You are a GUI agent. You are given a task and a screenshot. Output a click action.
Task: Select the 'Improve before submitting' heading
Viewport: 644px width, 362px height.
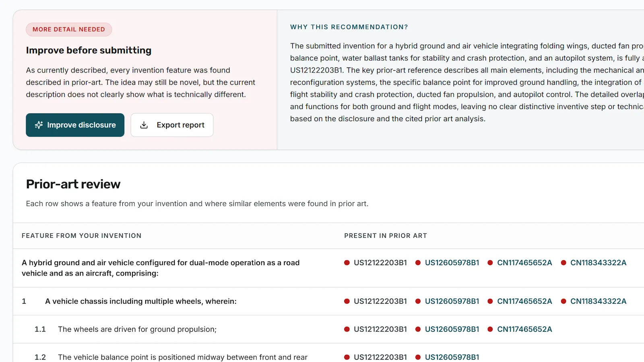[x=89, y=50]
